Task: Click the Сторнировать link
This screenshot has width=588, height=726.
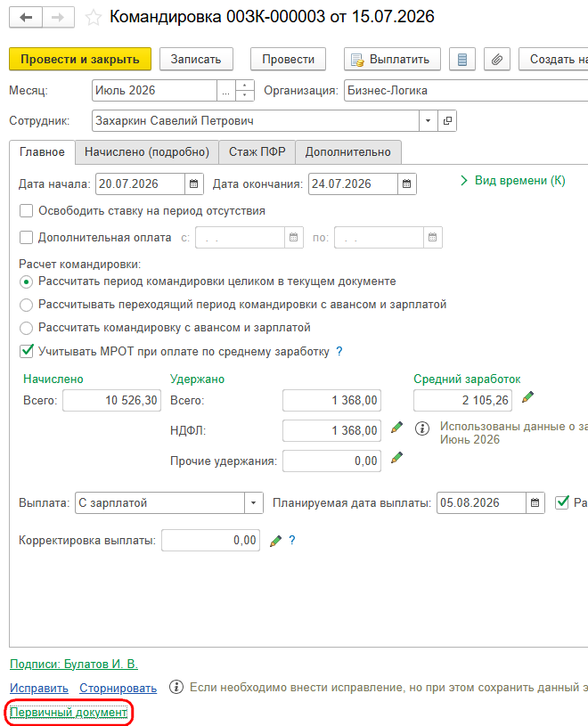Action: [x=118, y=688]
